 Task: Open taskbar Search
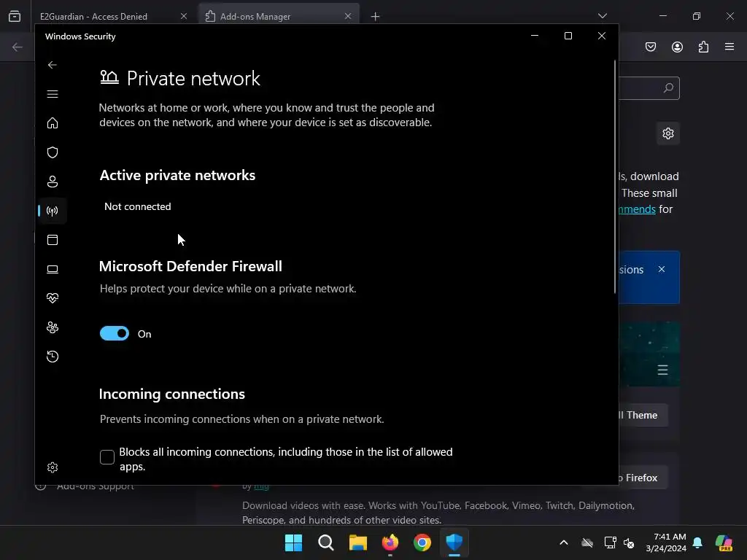click(326, 542)
